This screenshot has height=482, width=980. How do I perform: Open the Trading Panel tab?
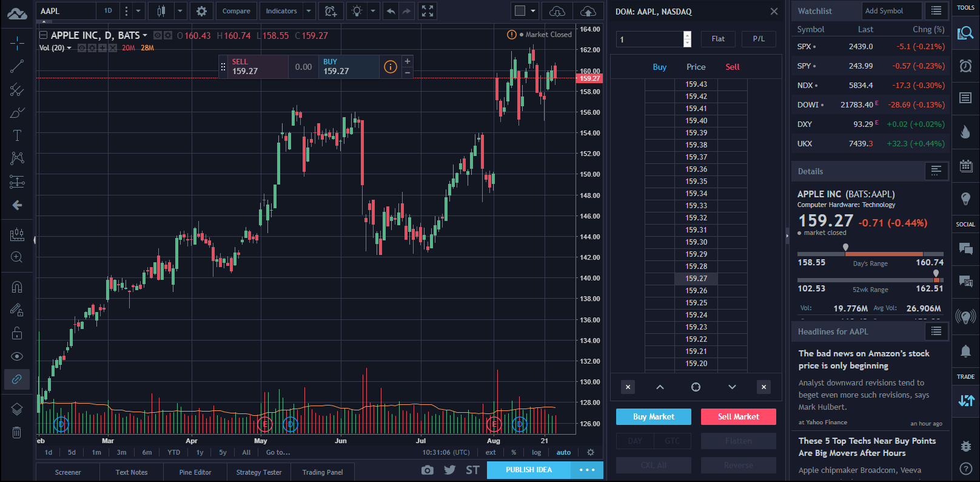[x=323, y=472]
